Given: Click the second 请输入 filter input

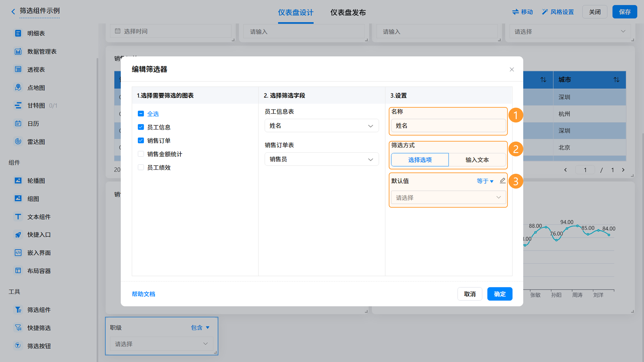Looking at the screenshot, I should pyautogui.click(x=437, y=32).
